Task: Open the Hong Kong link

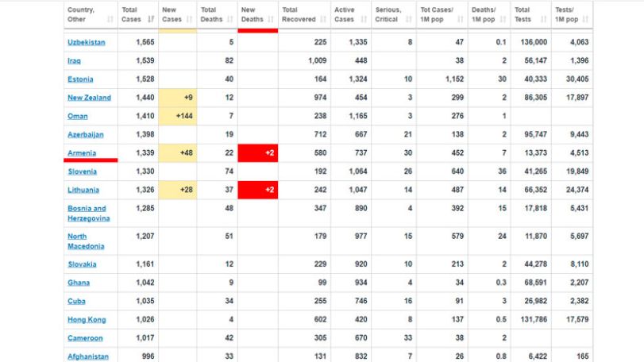Action: coord(87,320)
